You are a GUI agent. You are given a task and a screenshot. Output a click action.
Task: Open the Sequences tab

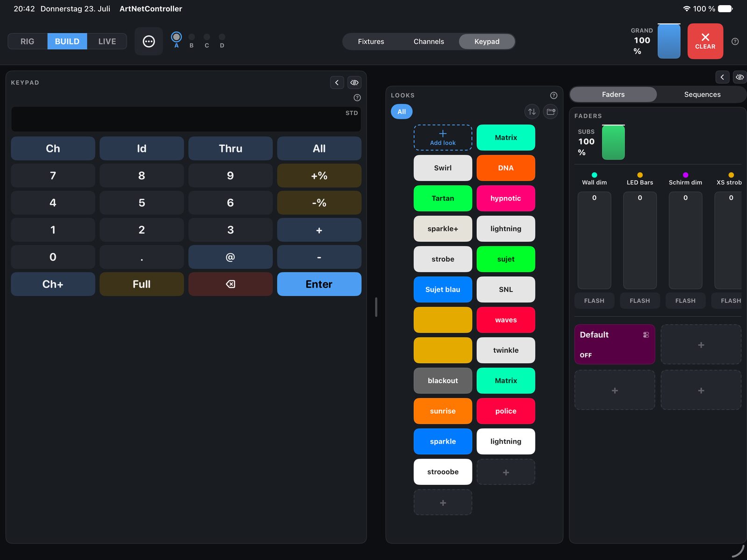702,94
